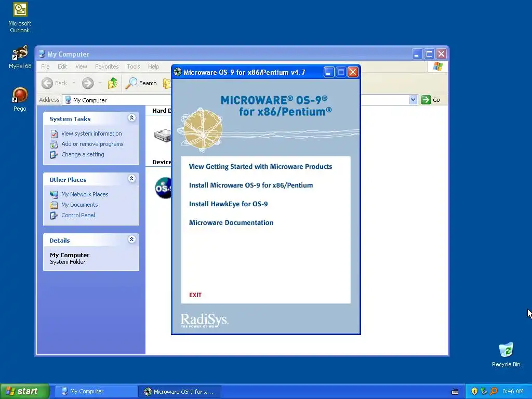Click Install HawkEye for OS-9
The height and width of the screenshot is (399, 532).
point(229,204)
